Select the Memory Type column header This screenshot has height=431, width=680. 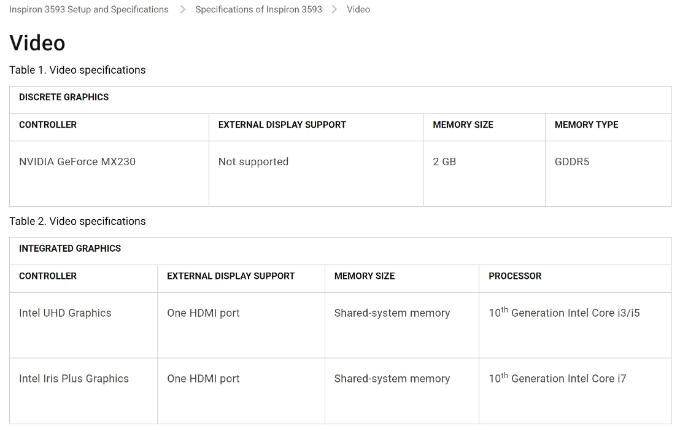(x=586, y=125)
